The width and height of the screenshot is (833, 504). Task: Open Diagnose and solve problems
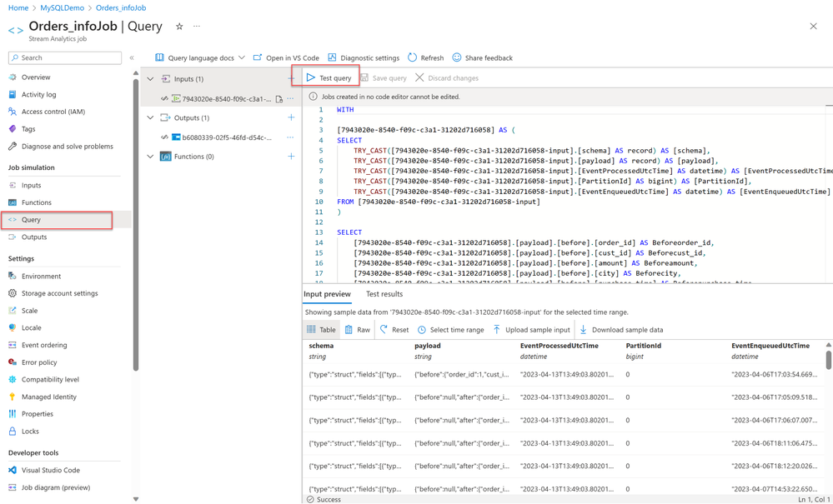[67, 147]
